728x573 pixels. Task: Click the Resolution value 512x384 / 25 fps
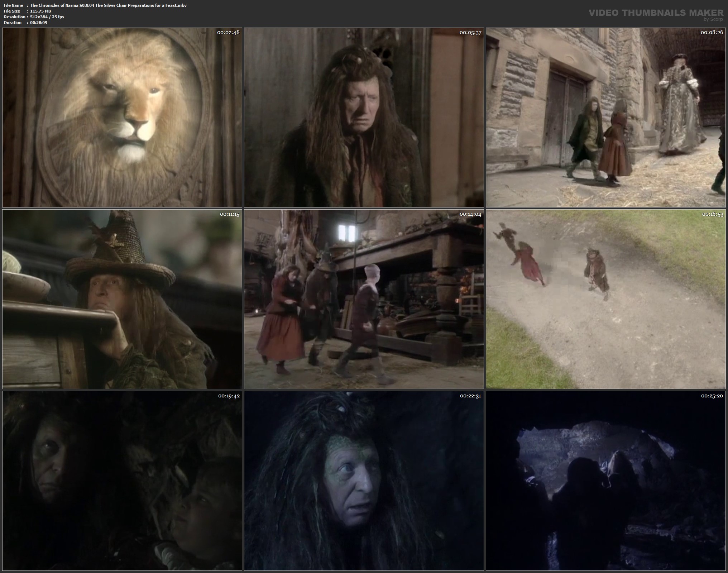point(47,17)
